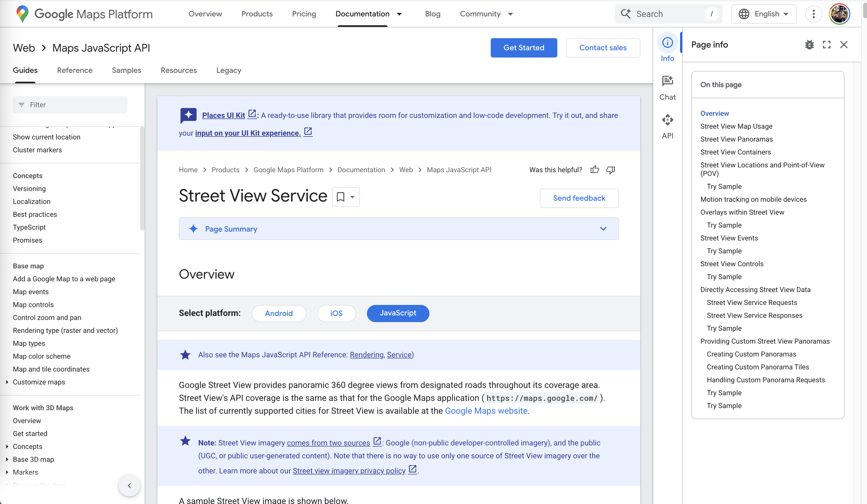Select the Android platform option
The width and height of the screenshot is (867, 504).
[279, 313]
